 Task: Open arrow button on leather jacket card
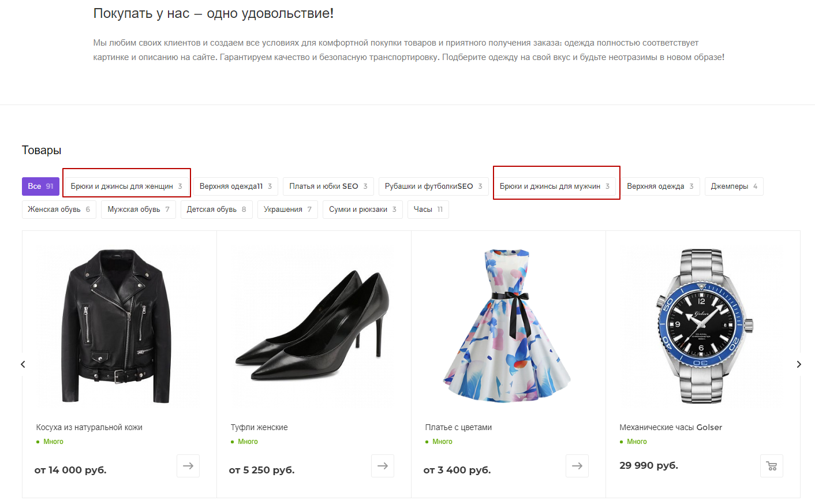tap(188, 466)
